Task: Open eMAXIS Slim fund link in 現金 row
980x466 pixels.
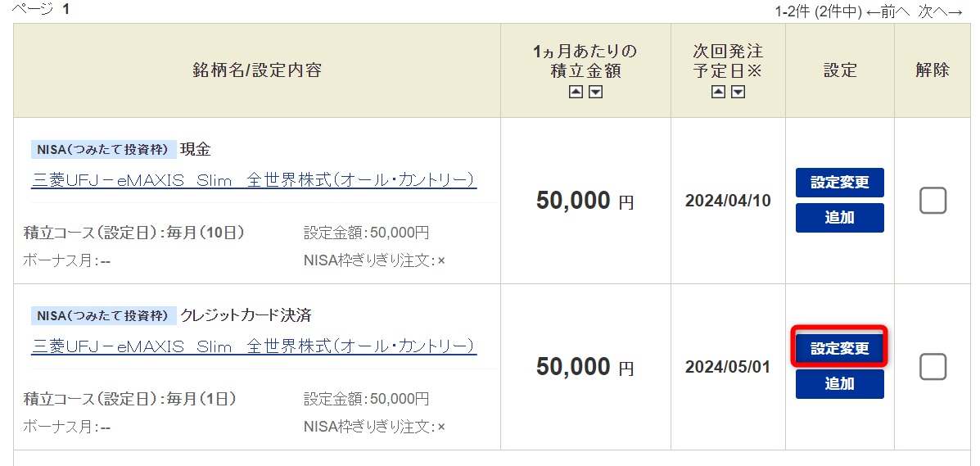Action: [254, 180]
